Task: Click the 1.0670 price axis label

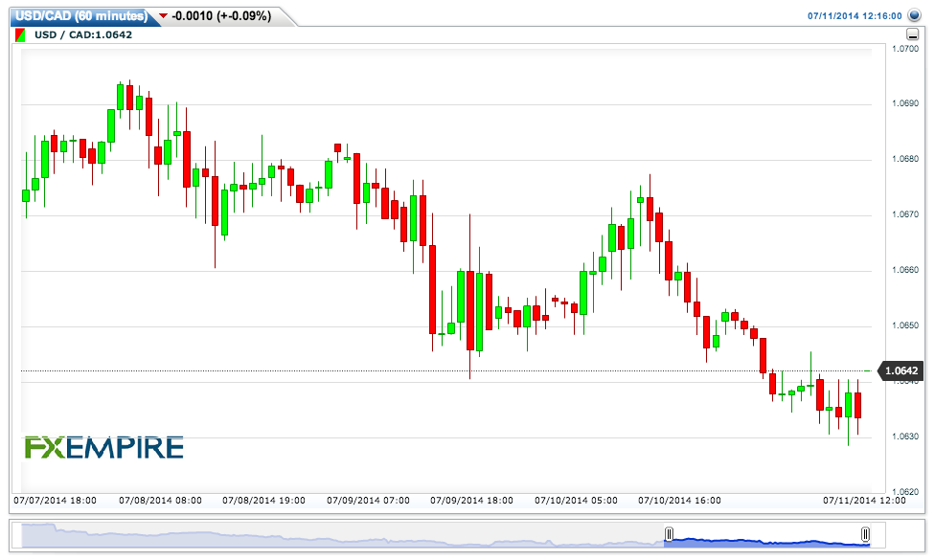Action: [x=905, y=214]
